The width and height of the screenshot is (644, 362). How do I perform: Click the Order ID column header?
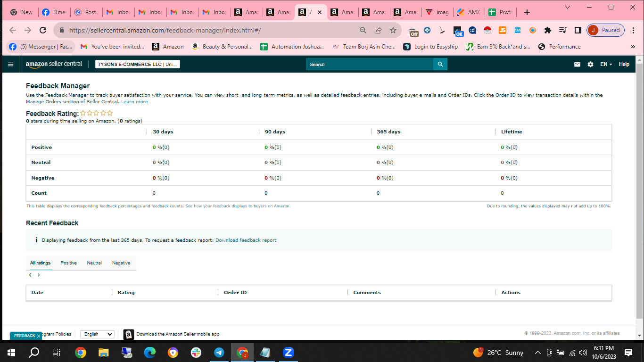[x=235, y=293]
